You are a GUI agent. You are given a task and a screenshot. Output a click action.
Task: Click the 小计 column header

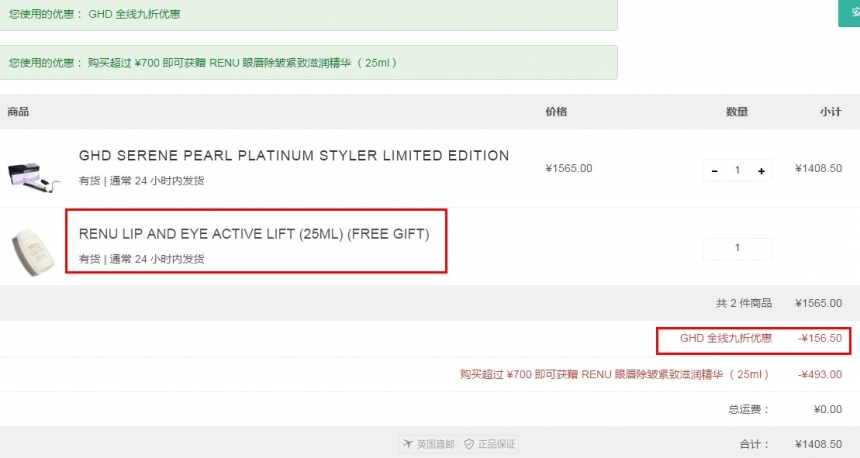[x=831, y=112]
